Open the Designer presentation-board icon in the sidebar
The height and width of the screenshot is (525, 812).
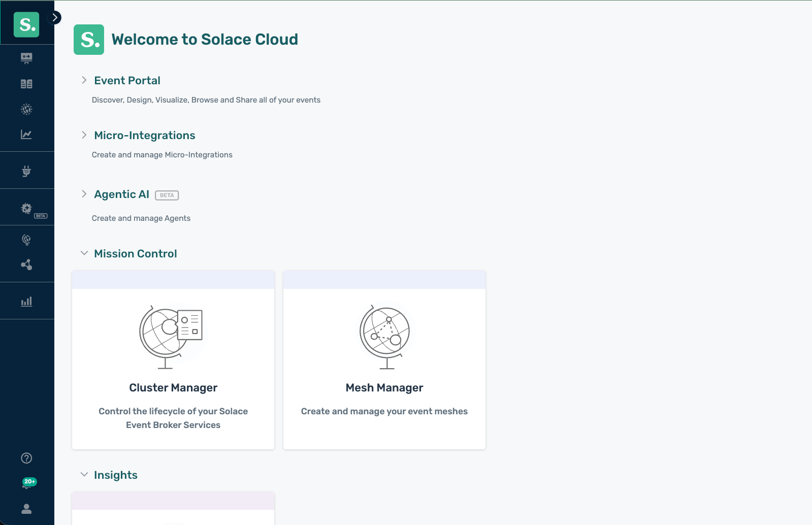(26, 58)
